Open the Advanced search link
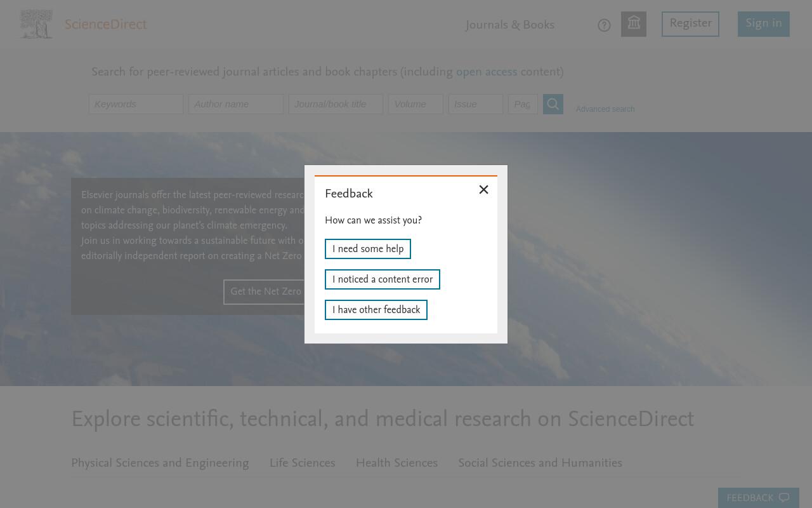This screenshot has height=508, width=812. (x=605, y=109)
